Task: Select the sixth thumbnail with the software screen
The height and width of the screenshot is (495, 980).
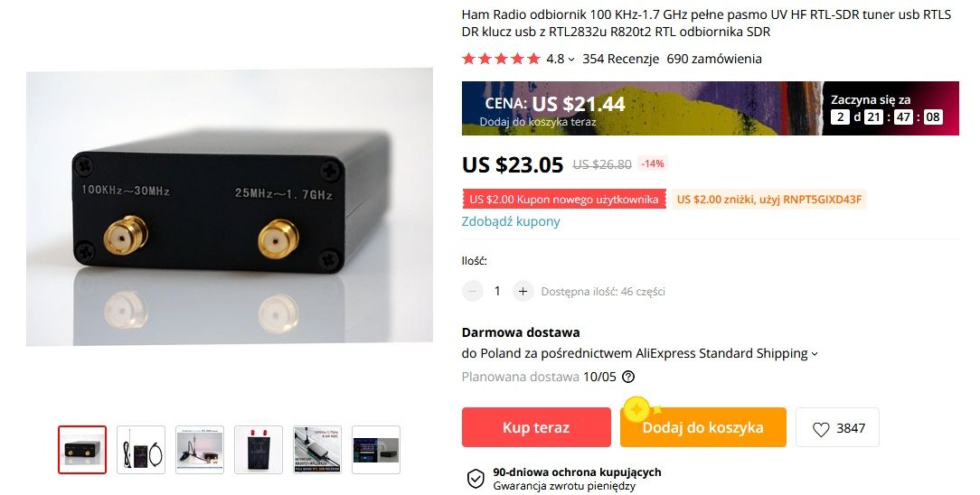Action: (376, 450)
